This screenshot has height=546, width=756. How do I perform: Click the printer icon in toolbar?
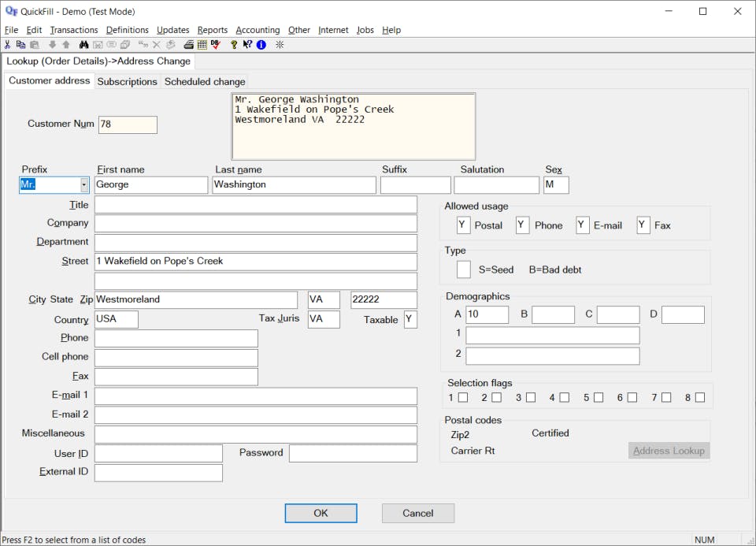(189, 45)
